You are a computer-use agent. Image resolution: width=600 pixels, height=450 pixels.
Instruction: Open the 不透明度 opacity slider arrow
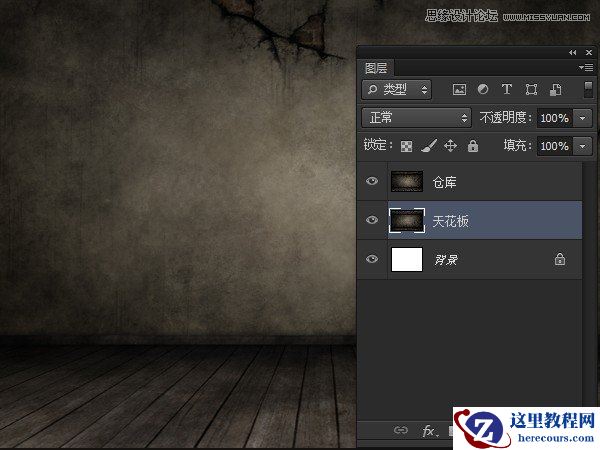coord(583,118)
